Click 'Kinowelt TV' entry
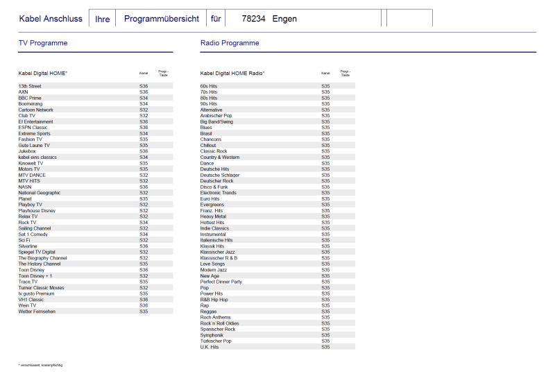 (x=96, y=163)
